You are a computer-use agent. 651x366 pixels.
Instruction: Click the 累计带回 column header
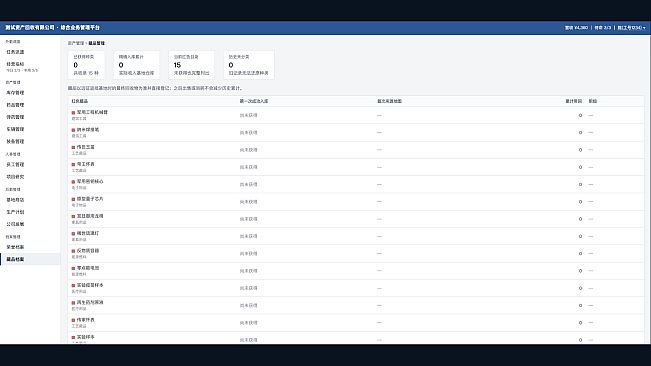[x=573, y=101]
